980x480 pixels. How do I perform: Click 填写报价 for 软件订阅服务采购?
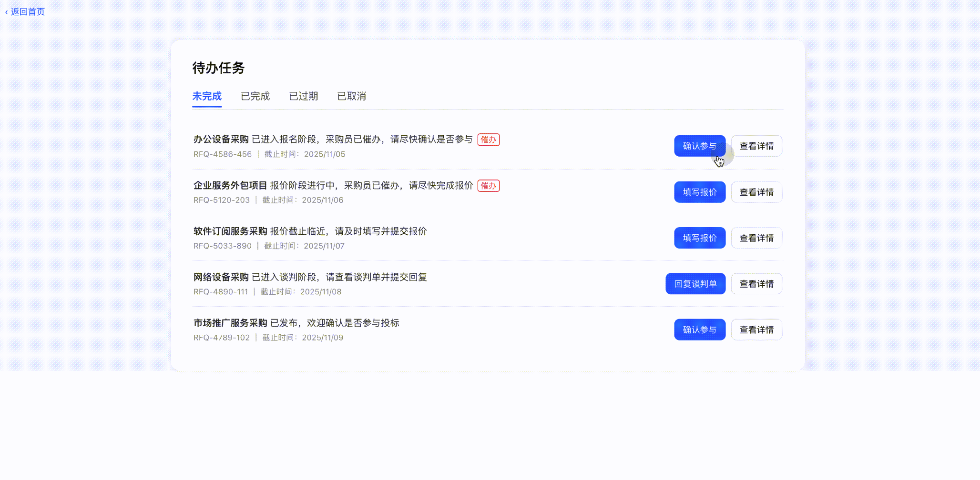click(699, 238)
